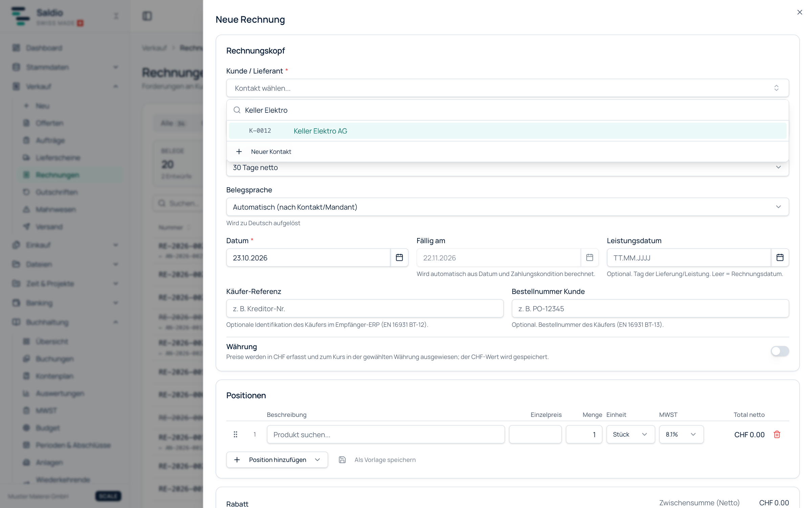Image resolution: width=812 pixels, height=508 pixels.
Task: Close the Neue Rechnung panel
Action: tap(799, 12)
